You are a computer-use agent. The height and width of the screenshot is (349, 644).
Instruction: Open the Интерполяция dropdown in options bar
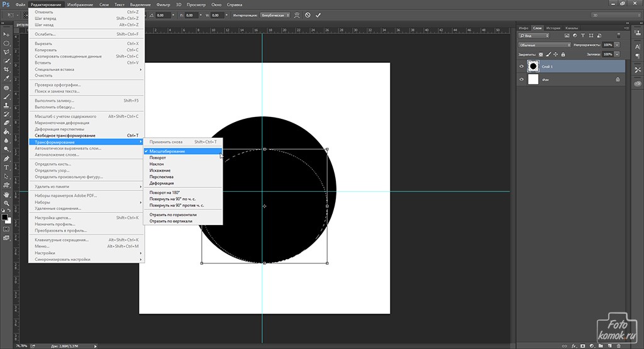click(x=275, y=15)
